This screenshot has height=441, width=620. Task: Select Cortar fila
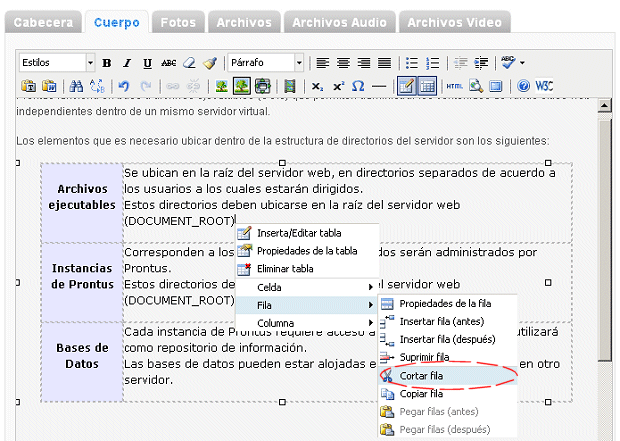click(x=448, y=376)
